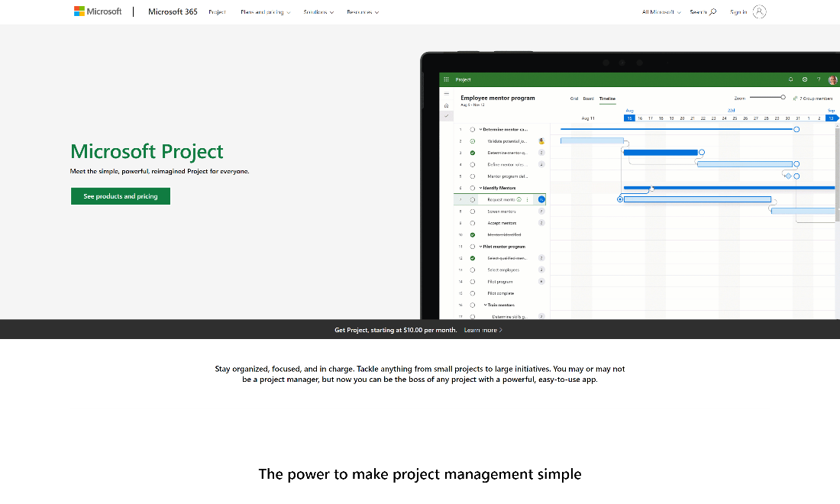Click the home icon in Project sidebar

click(447, 105)
